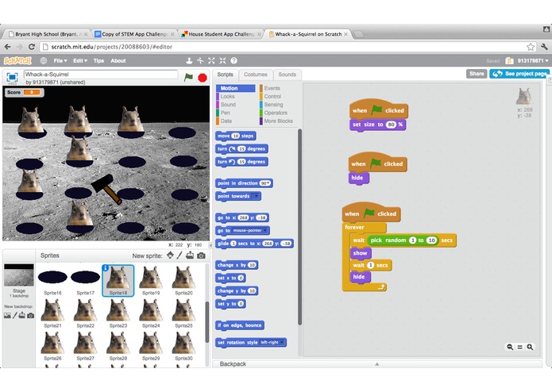
Task: Select the Shrink sprite tool
Action: tap(222, 61)
